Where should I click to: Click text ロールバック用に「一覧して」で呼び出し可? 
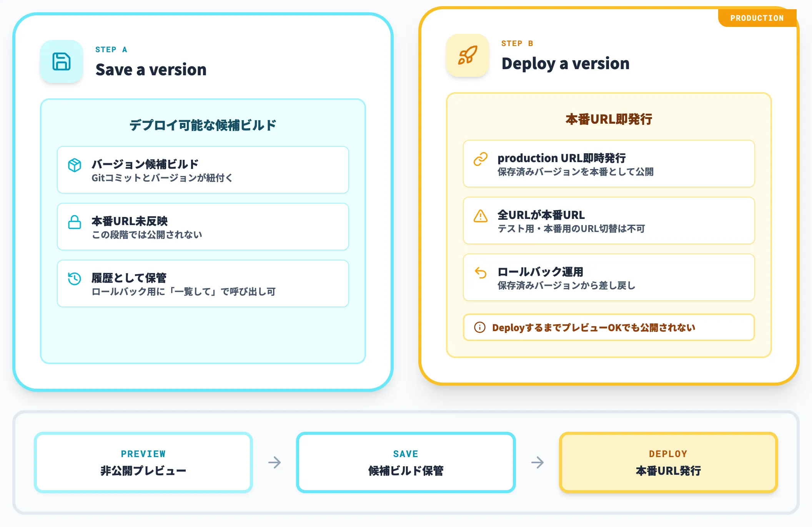pos(183,292)
